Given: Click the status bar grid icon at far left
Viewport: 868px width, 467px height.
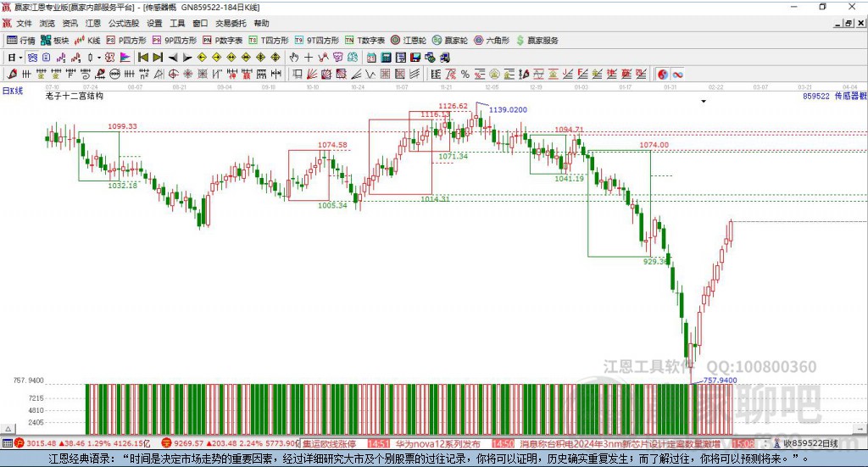Looking at the screenshot, I should (7, 443).
